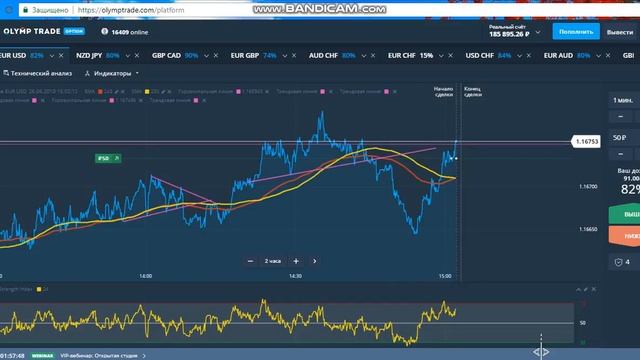Expand the AUD CHF asset dropdown arrow
Viewport: 640px width, 360px height.
click(x=363, y=56)
